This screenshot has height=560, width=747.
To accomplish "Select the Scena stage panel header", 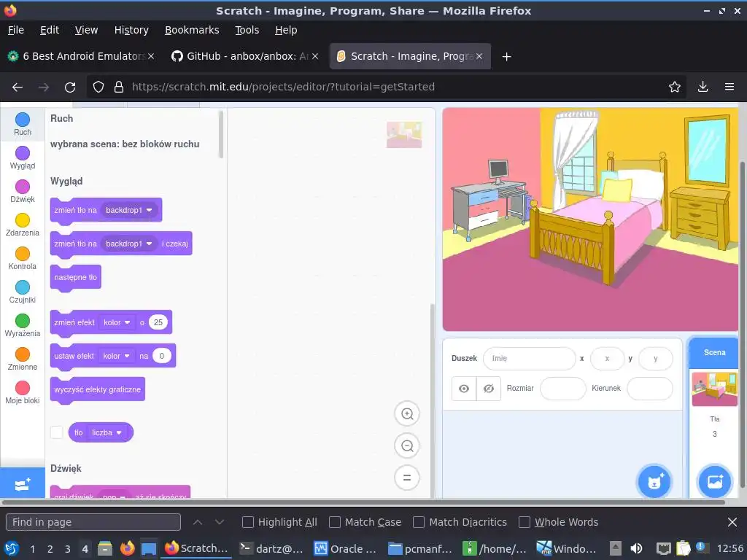I will (x=714, y=352).
